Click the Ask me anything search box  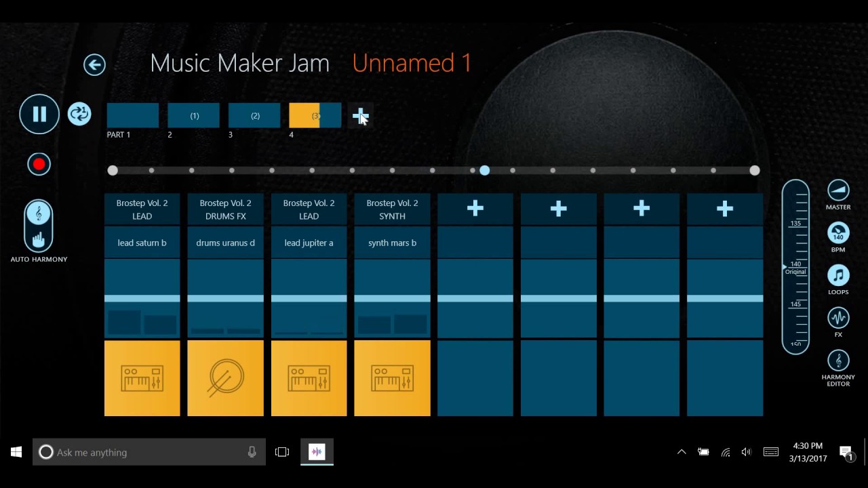click(x=149, y=452)
